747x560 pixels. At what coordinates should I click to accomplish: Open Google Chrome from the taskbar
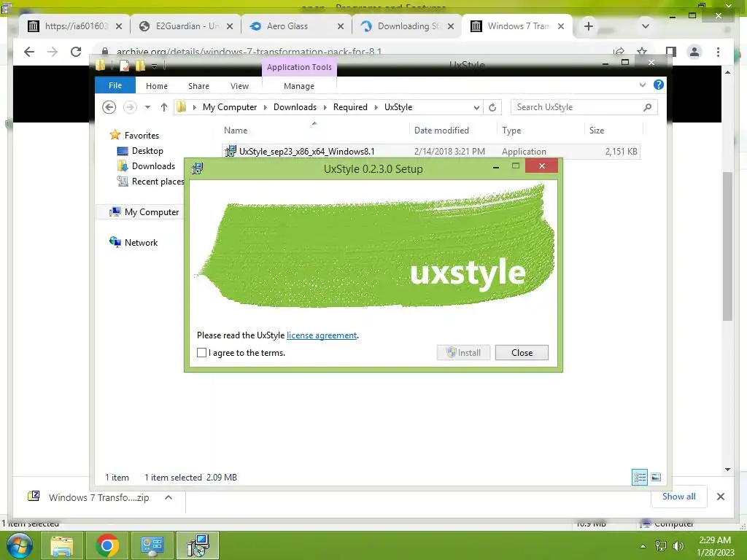click(x=107, y=545)
